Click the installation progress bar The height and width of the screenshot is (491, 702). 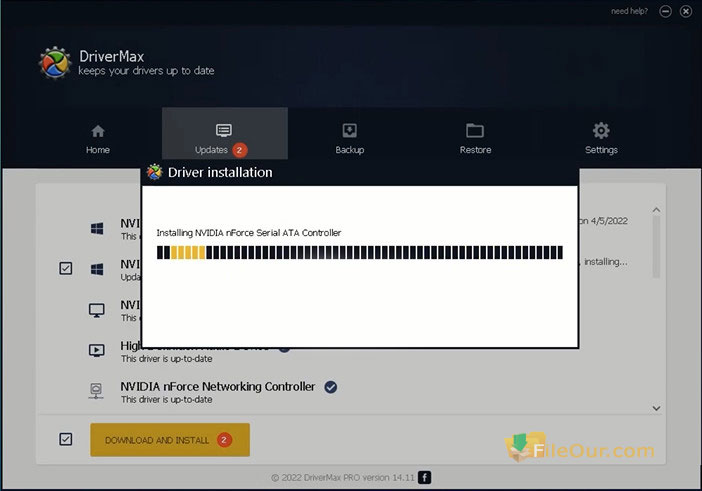[360, 252]
